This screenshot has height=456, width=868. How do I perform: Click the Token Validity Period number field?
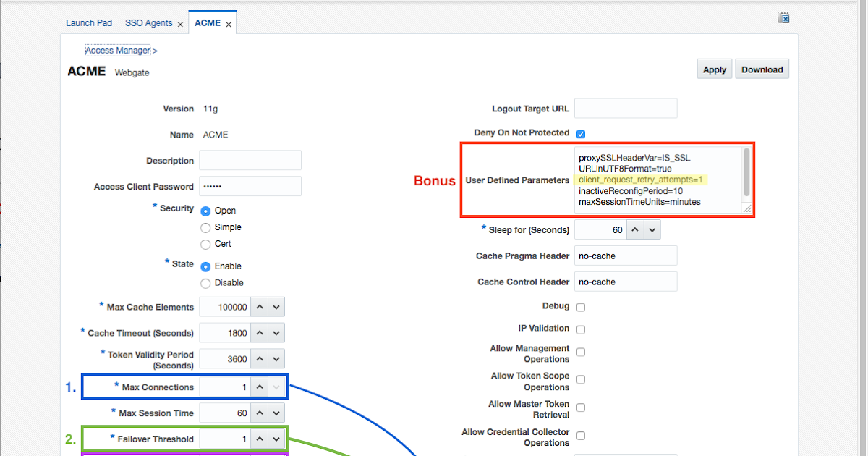[225, 359]
